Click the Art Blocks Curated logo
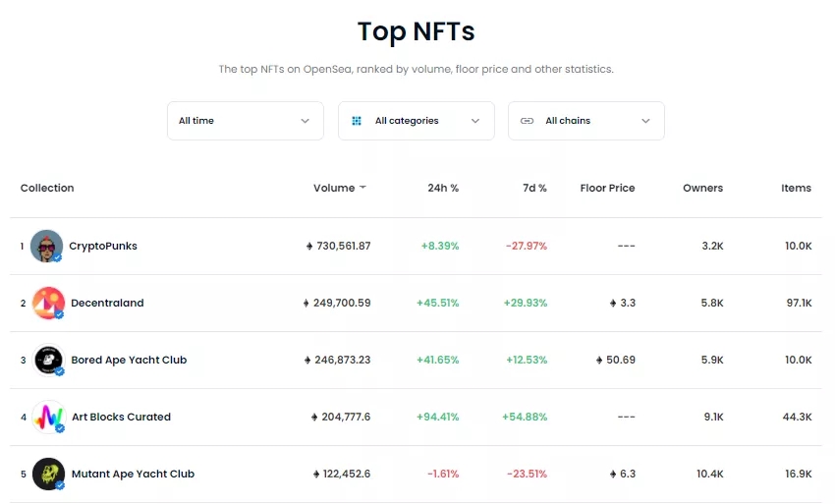 coord(48,418)
